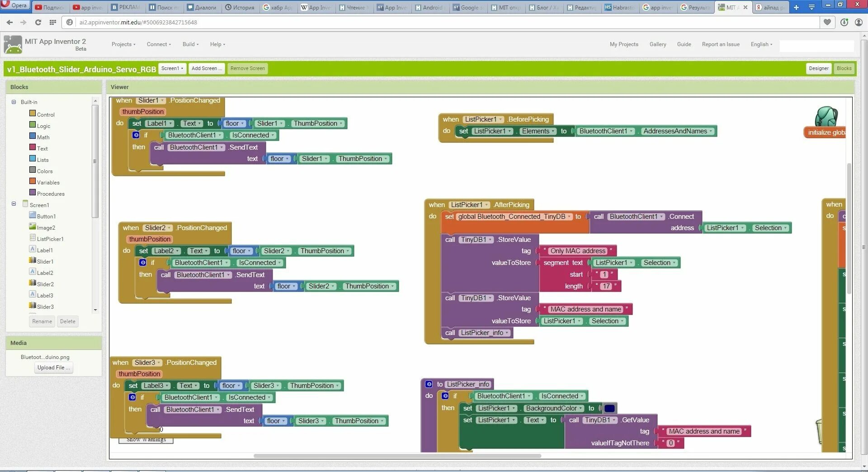The height and width of the screenshot is (472, 868).
Task: Collapse the Built-in tree node
Action: [14, 102]
